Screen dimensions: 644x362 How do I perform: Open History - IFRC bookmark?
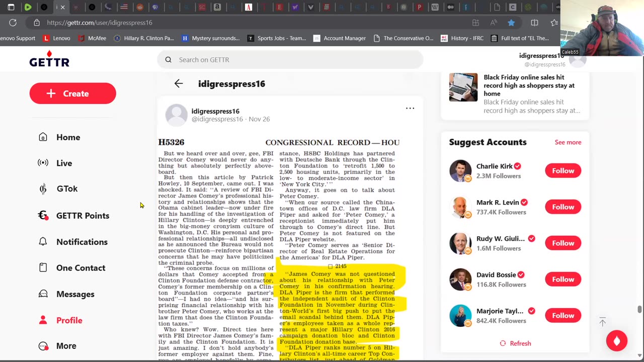coord(462,38)
